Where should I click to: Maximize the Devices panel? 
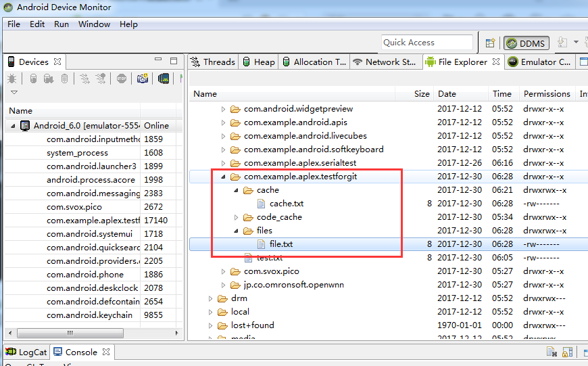tap(174, 61)
